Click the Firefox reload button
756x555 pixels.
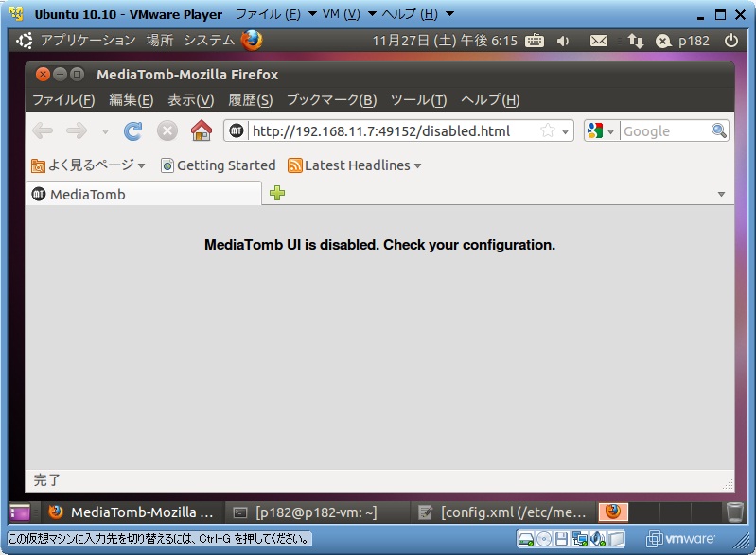[x=132, y=131]
